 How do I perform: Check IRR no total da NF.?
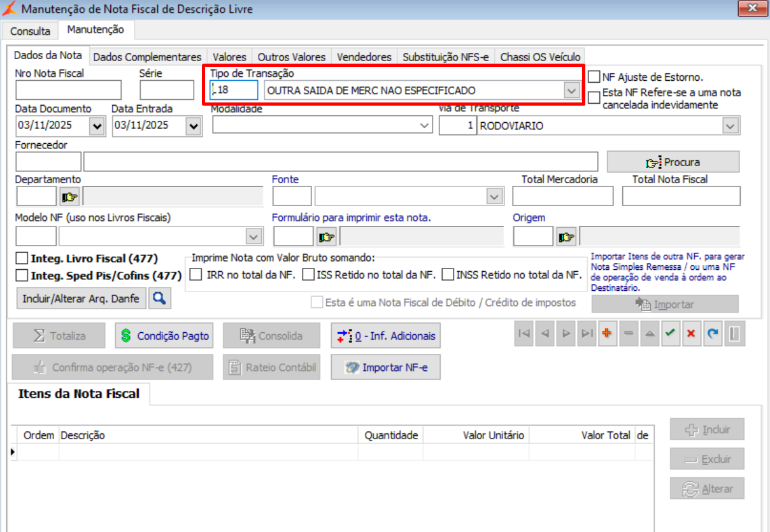tap(196, 275)
